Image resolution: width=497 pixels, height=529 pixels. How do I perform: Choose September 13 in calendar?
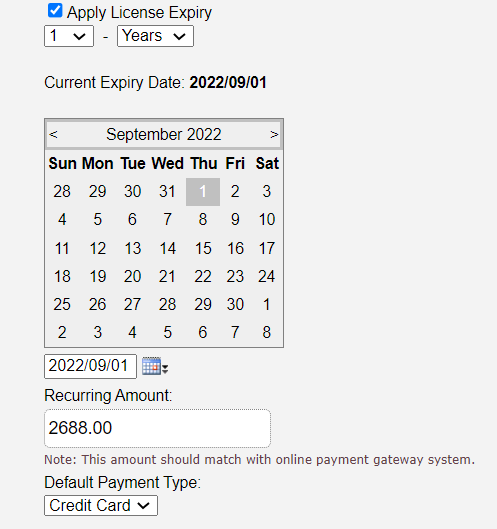[133, 248]
